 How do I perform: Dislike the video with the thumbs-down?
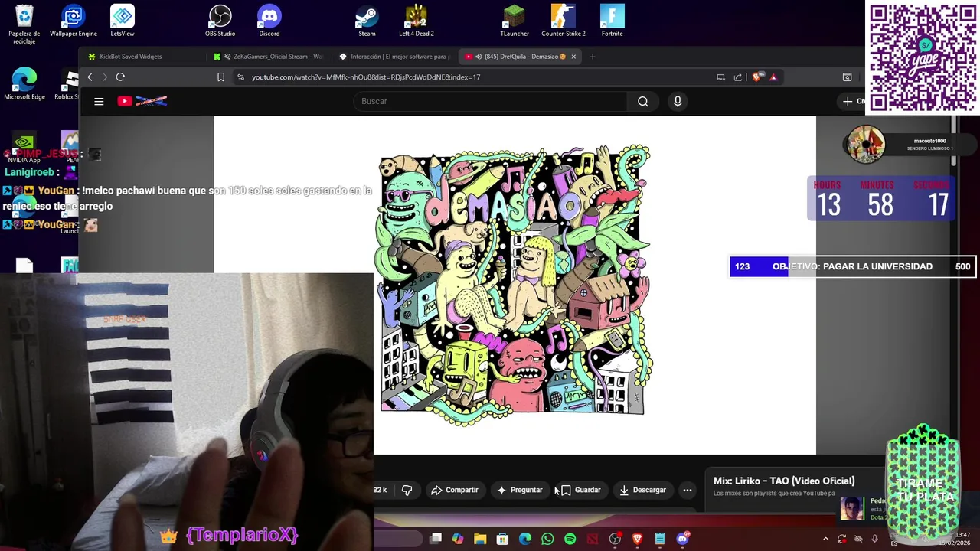click(x=407, y=490)
